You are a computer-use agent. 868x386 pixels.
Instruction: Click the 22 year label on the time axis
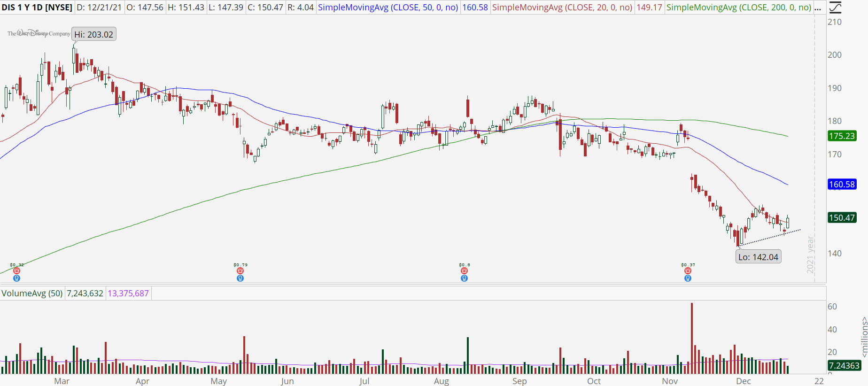819,381
